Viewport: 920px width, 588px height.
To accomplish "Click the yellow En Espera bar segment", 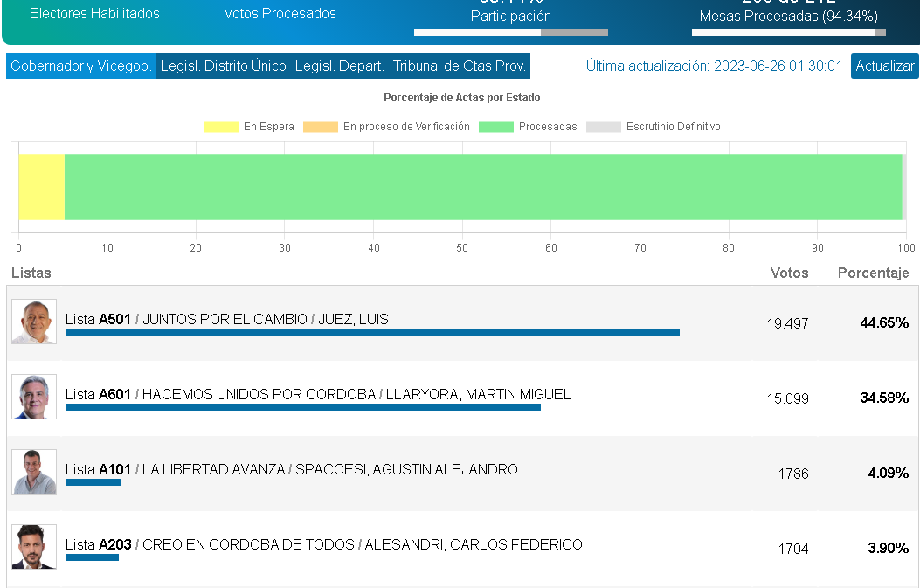I will coord(41,187).
